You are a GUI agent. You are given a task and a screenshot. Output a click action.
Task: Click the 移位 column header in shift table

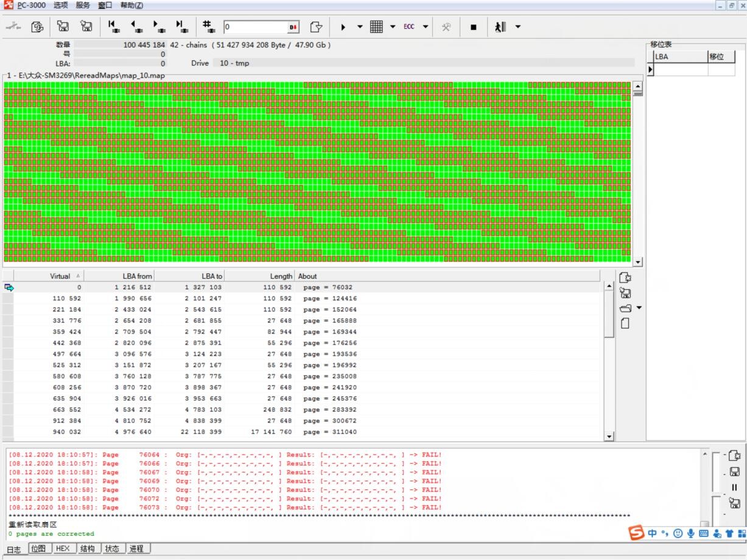(x=721, y=57)
